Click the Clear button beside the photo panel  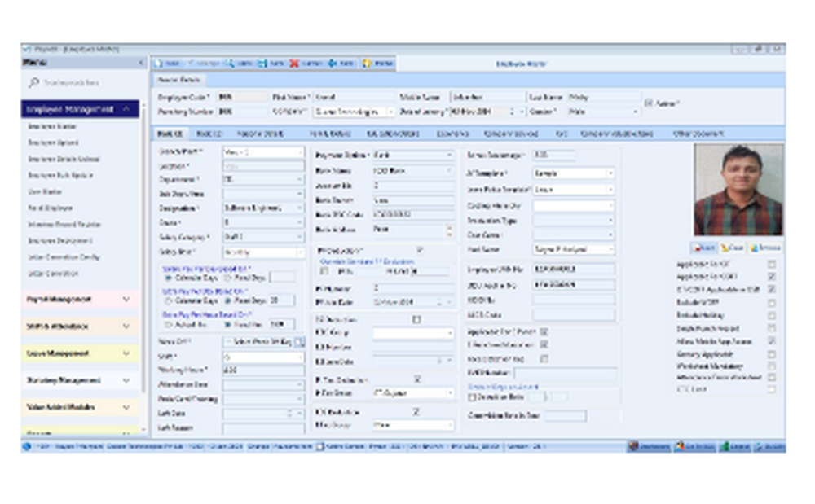[733, 247]
